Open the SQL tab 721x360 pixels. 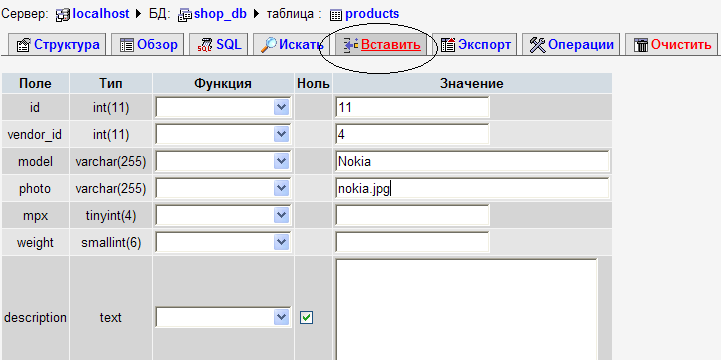218,45
